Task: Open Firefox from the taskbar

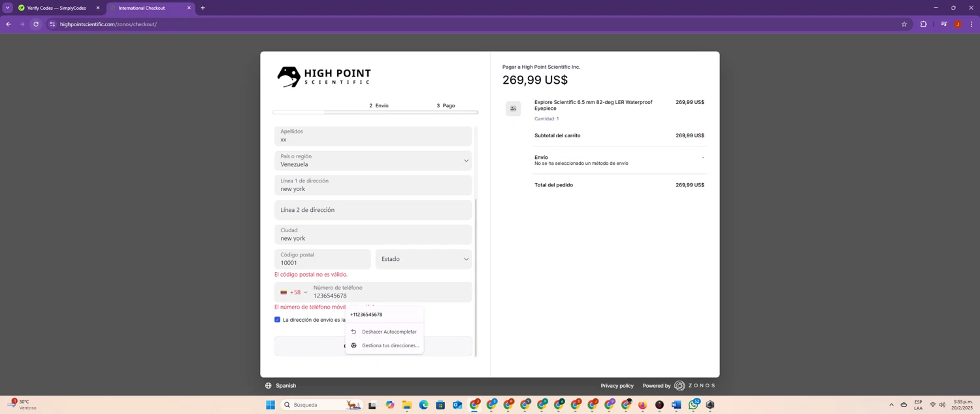Action: click(x=642, y=405)
